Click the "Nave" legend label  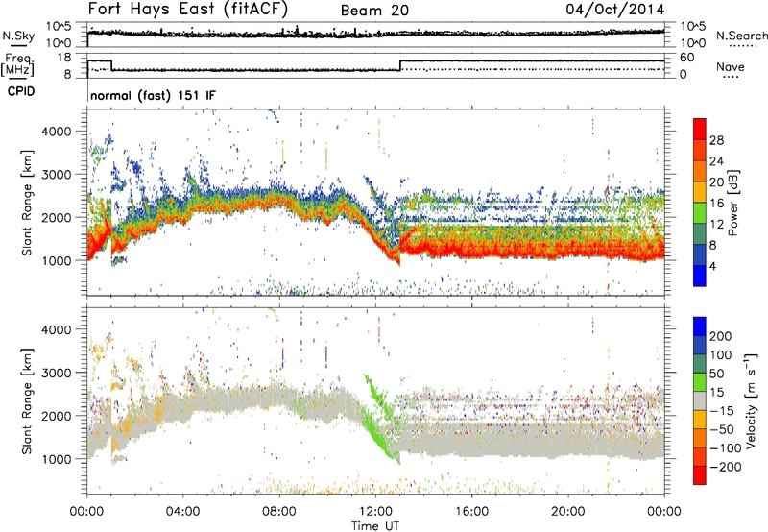[730, 67]
